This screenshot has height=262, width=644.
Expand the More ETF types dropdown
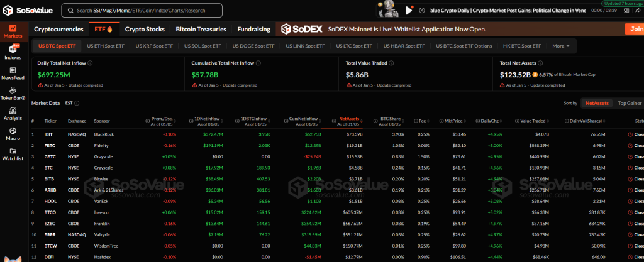click(560, 46)
